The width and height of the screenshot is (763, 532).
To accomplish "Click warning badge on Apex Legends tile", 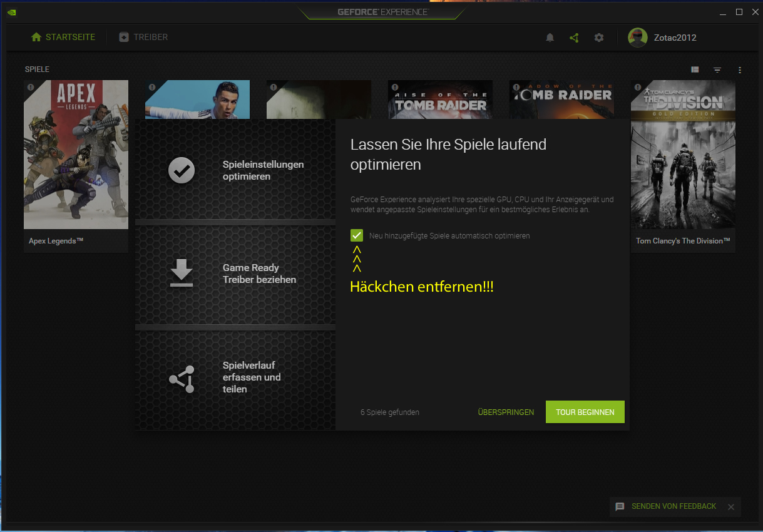I will click(x=31, y=88).
